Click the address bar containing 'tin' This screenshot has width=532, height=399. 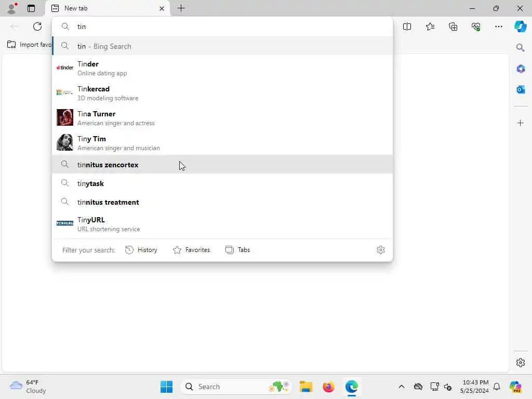pos(222,26)
